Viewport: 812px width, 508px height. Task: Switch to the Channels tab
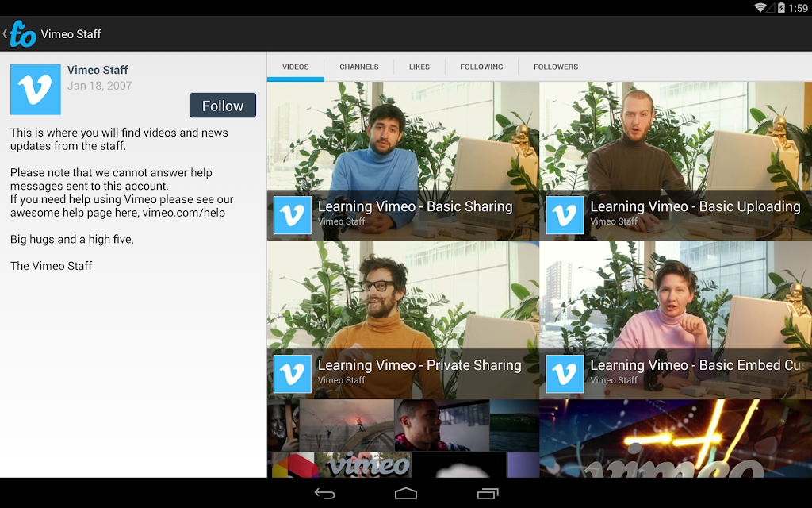coord(359,67)
